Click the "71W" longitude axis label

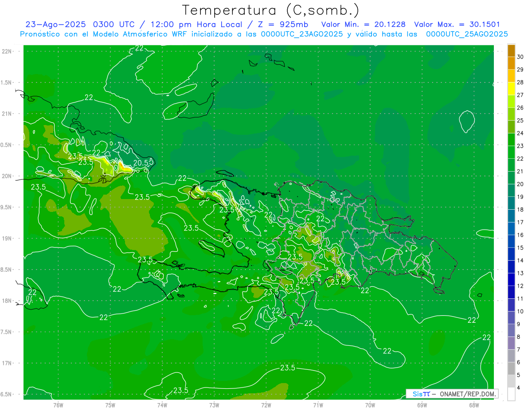[x=318, y=405]
